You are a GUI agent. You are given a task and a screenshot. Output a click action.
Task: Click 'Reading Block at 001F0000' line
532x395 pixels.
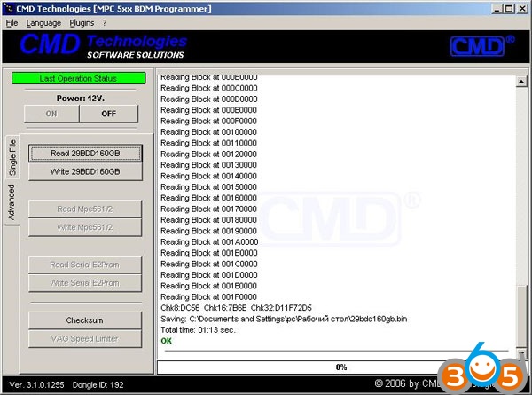(x=208, y=297)
